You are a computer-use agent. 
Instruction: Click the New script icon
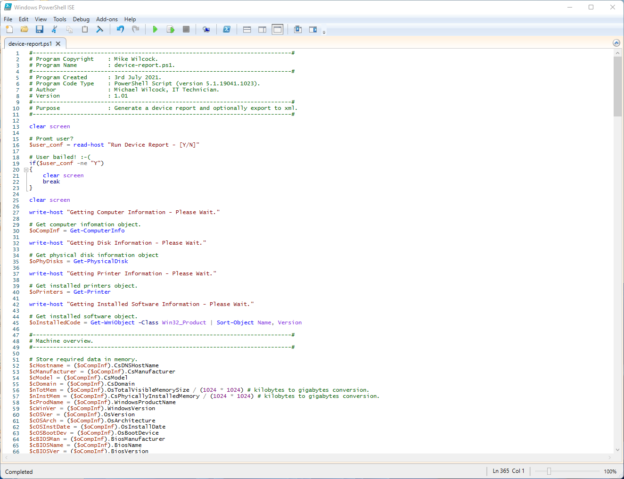pos(9,30)
